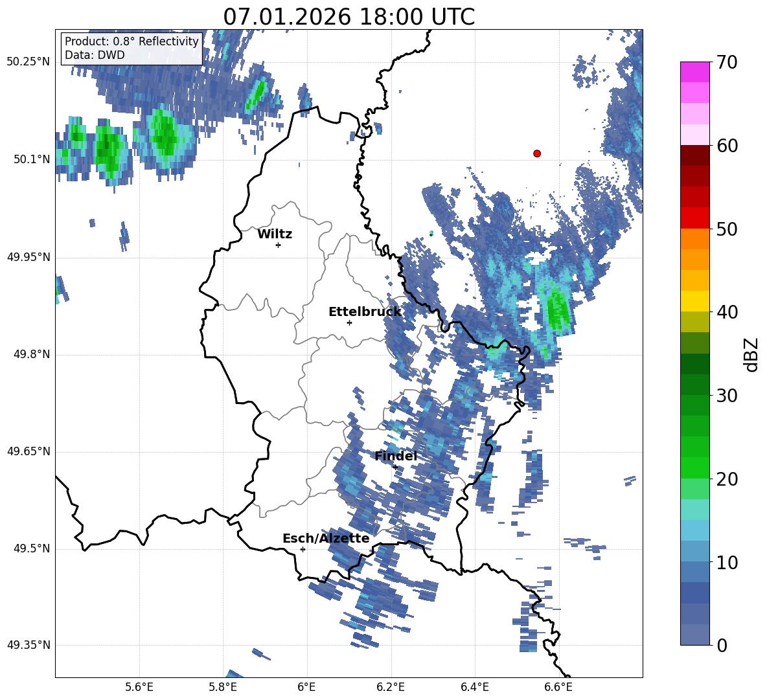
Task: Click the 49.35°N latitude label
Action: (x=29, y=645)
